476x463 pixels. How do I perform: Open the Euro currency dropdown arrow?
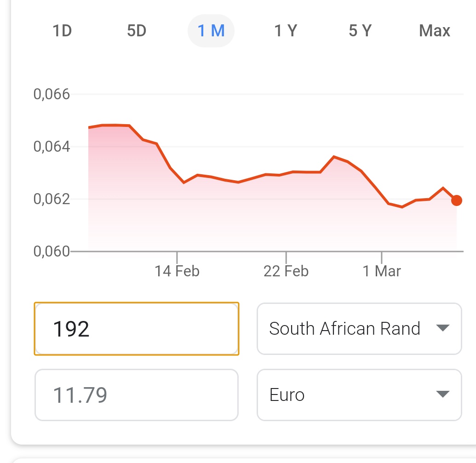point(443,394)
